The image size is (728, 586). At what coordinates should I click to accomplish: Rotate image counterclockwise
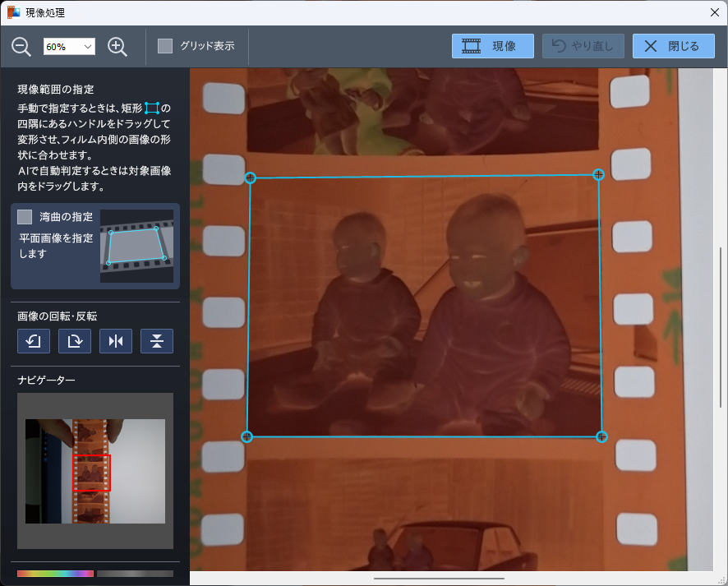34,340
